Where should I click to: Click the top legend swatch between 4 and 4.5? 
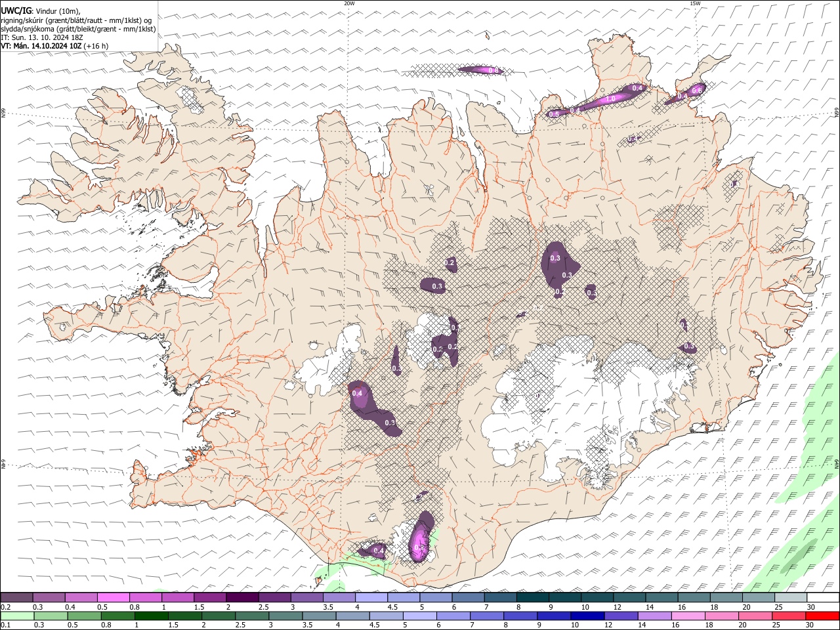point(371,598)
